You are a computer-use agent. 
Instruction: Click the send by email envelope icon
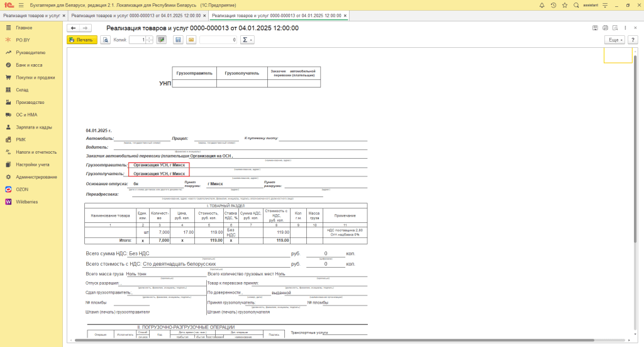tap(191, 40)
